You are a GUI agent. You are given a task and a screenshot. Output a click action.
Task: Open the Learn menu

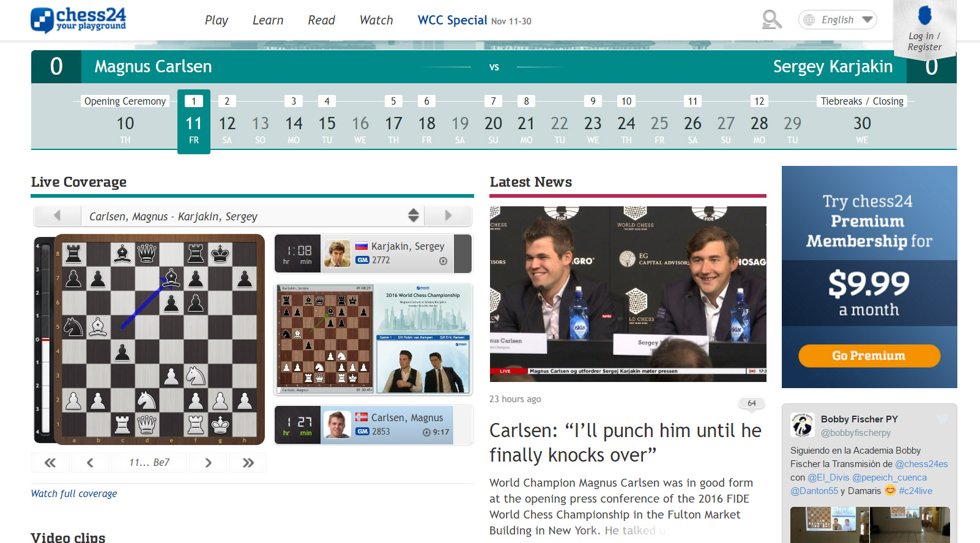click(268, 20)
